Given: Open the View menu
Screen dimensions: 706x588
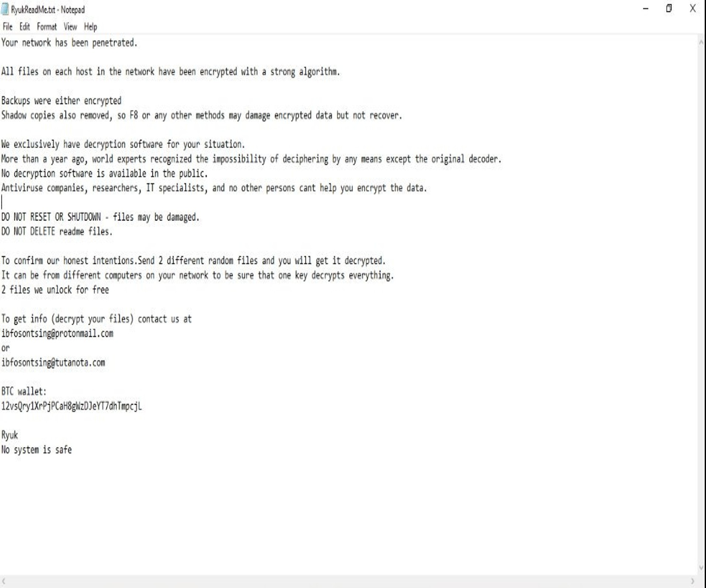Looking at the screenshot, I should 70,27.
